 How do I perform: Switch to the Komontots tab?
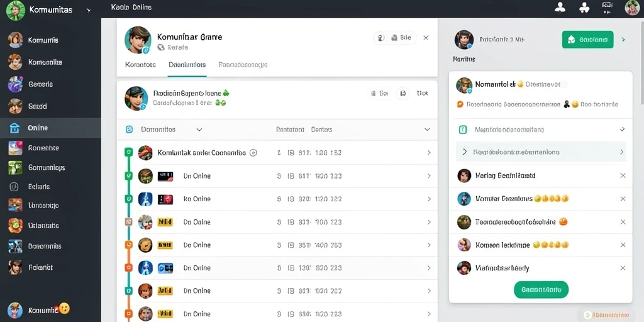click(x=140, y=65)
